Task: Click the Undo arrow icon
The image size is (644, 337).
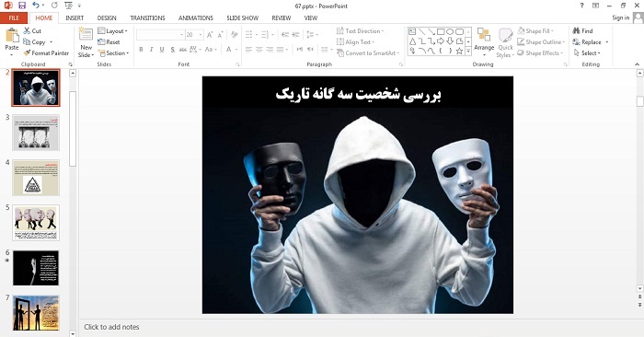Action: pyautogui.click(x=36, y=6)
